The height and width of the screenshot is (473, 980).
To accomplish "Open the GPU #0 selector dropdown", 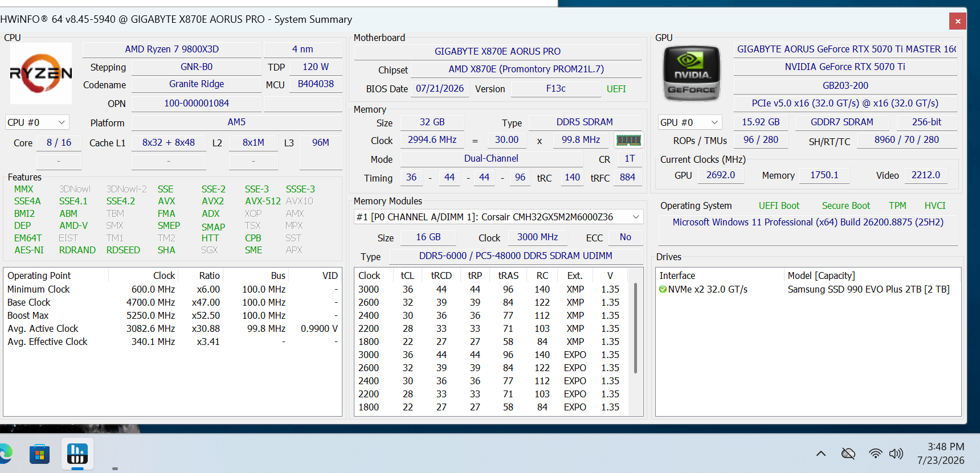I will (x=690, y=122).
